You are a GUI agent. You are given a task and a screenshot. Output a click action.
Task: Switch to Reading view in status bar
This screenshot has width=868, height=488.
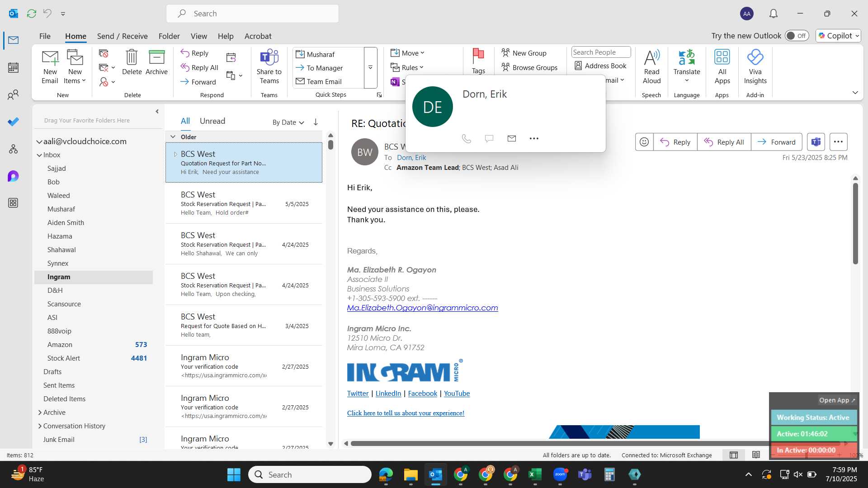pos(756,455)
